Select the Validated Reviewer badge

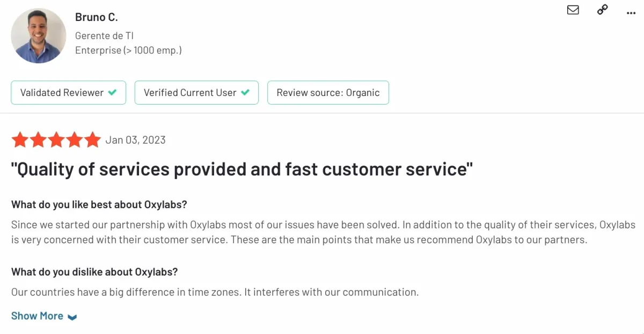click(x=69, y=92)
